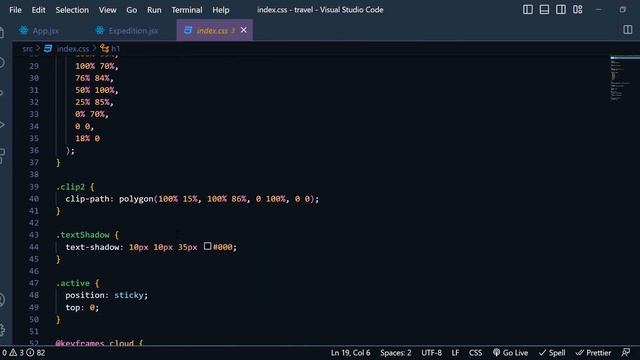640x360 pixels.
Task: Open the Selection menu
Action: pos(72,10)
